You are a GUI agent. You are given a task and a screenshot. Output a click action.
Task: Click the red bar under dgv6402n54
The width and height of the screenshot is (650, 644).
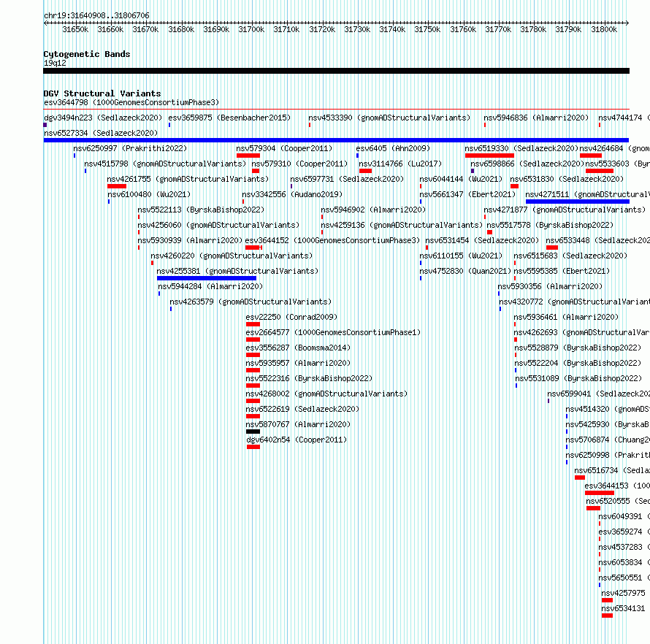(x=253, y=447)
